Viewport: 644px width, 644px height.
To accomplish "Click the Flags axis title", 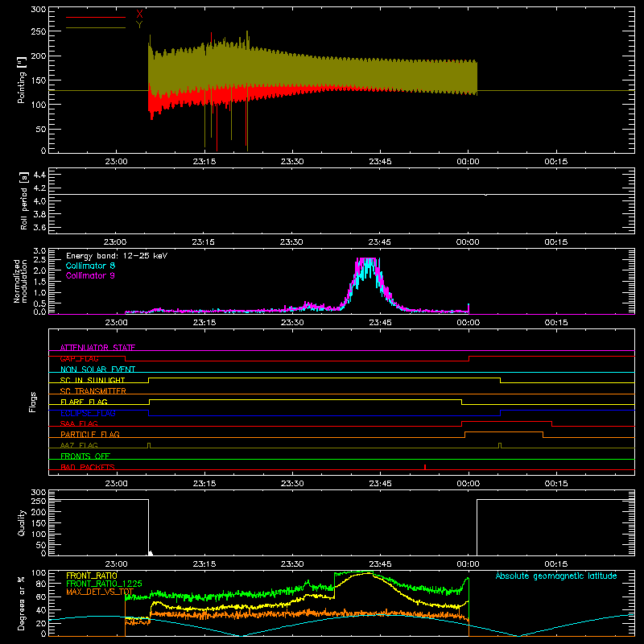I will click(x=32, y=402).
